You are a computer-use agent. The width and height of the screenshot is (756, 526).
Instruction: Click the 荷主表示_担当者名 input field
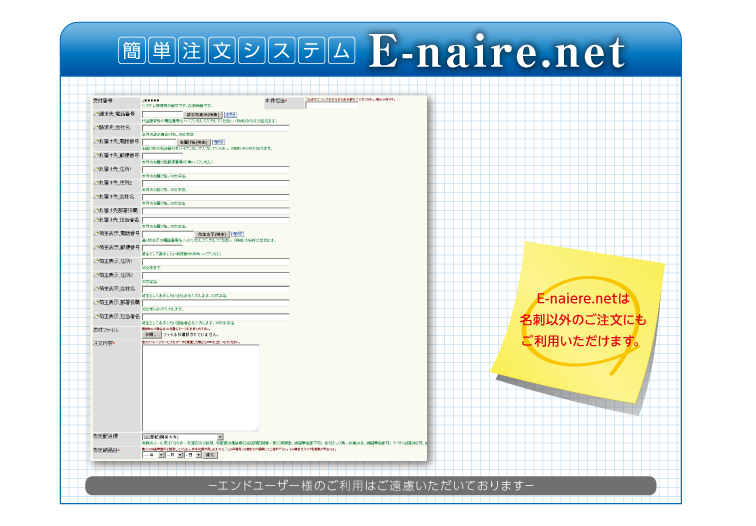pyautogui.click(x=216, y=317)
